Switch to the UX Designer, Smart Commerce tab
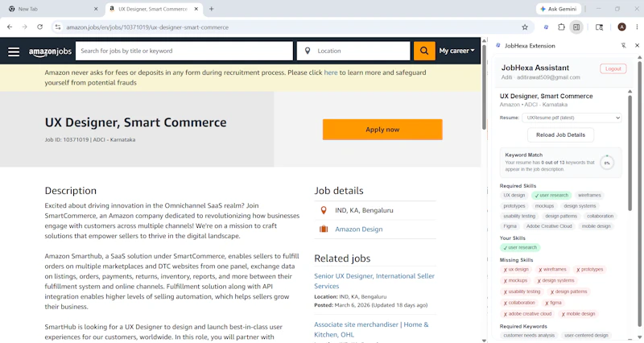Image resolution: width=644 pixels, height=343 pixels. (x=154, y=9)
